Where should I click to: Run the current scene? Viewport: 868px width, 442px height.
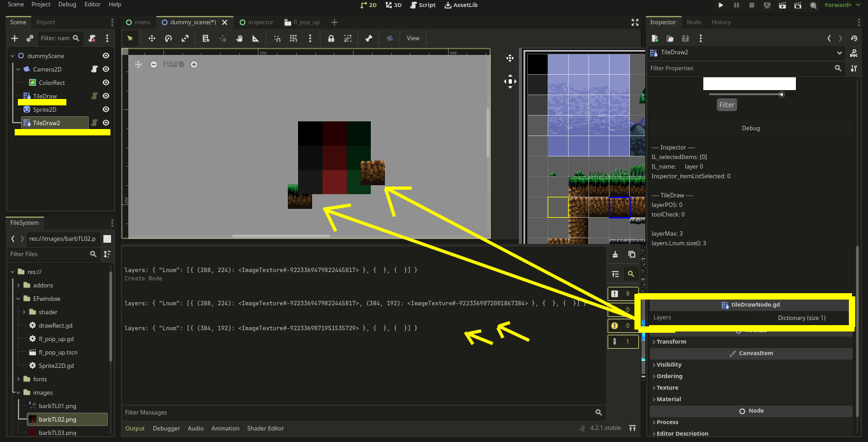coord(782,5)
